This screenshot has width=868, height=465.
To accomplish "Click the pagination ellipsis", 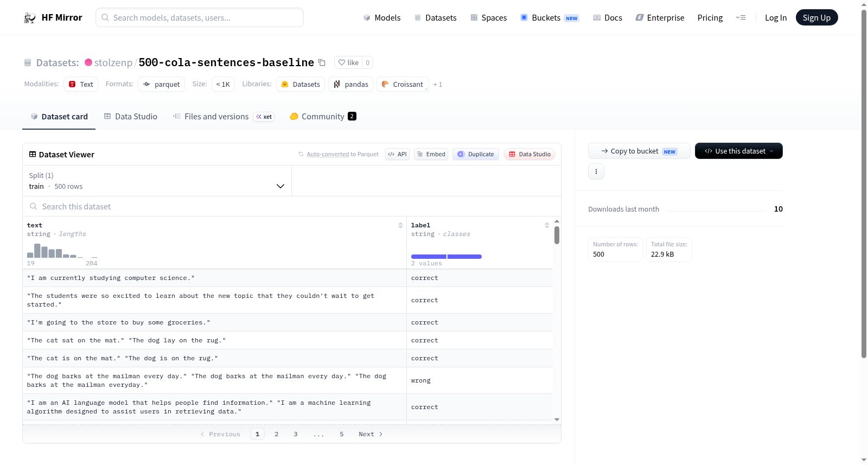I will point(319,434).
